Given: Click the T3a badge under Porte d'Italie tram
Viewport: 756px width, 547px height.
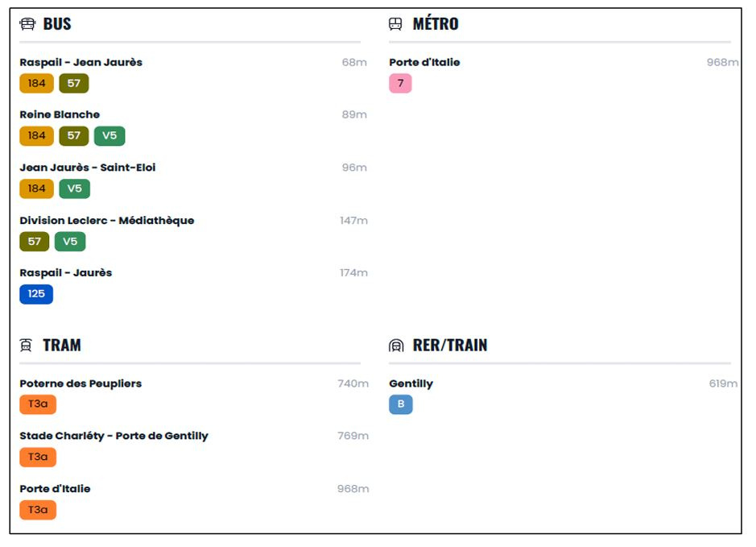Looking at the screenshot, I should point(38,510).
